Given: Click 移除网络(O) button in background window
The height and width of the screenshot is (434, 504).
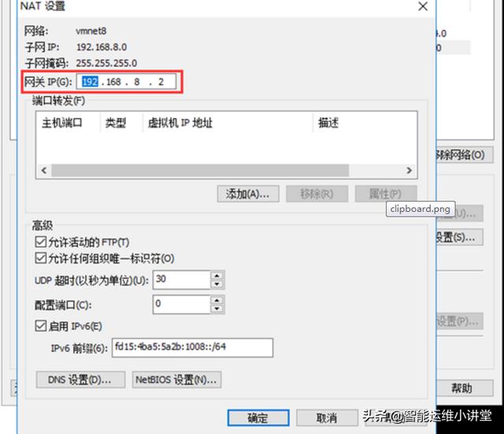Looking at the screenshot, I should pos(464,155).
